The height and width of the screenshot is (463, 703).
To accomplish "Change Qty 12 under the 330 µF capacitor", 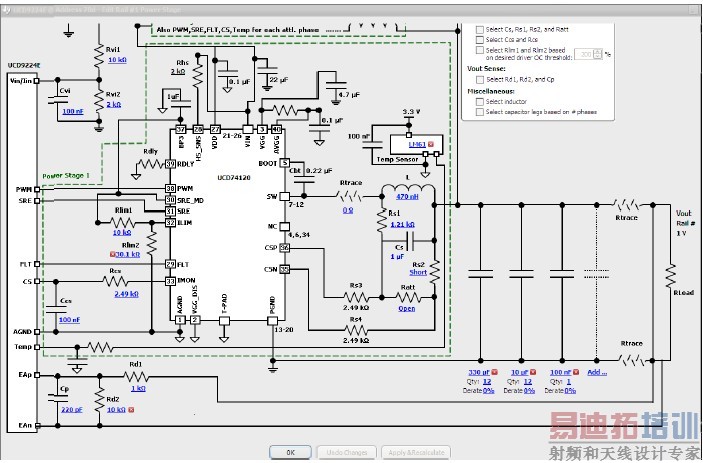I will (x=487, y=381).
